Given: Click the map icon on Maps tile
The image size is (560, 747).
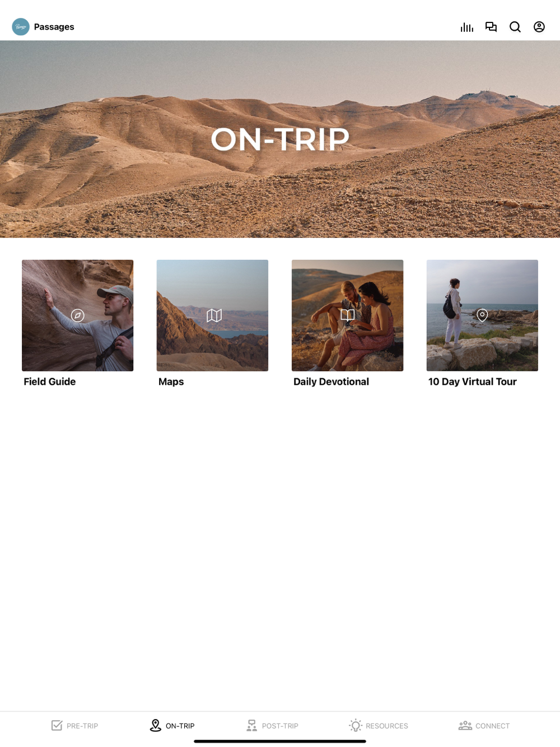Looking at the screenshot, I should click(214, 315).
